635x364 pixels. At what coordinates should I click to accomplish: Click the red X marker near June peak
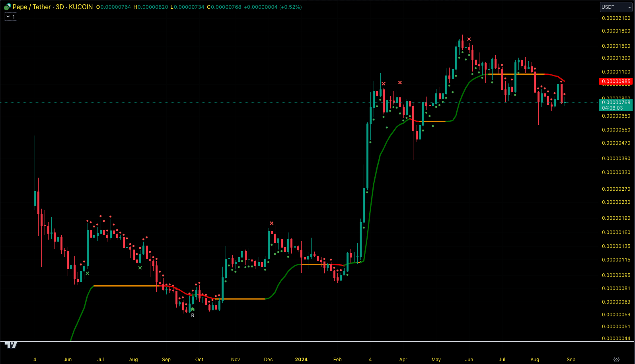(469, 39)
